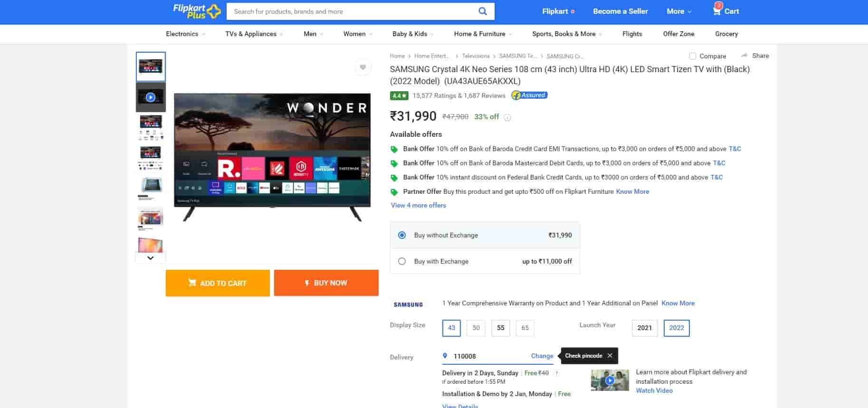868x408 pixels.
Task: Click price info icon beside 33% off
Action: coord(507,117)
